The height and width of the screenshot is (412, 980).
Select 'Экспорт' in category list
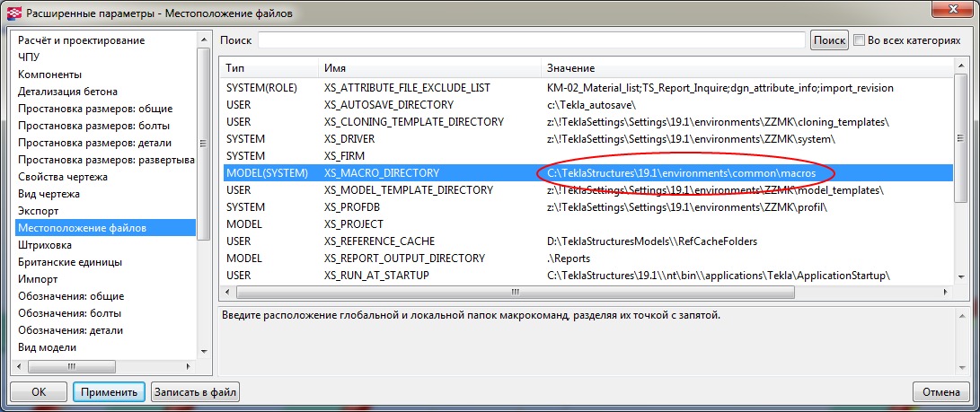(39, 211)
